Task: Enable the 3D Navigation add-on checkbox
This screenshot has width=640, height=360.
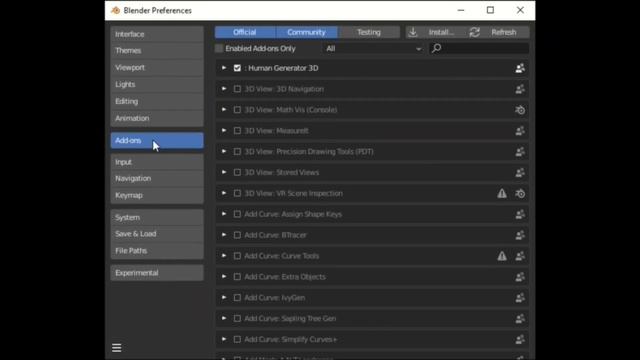Action: [237, 89]
